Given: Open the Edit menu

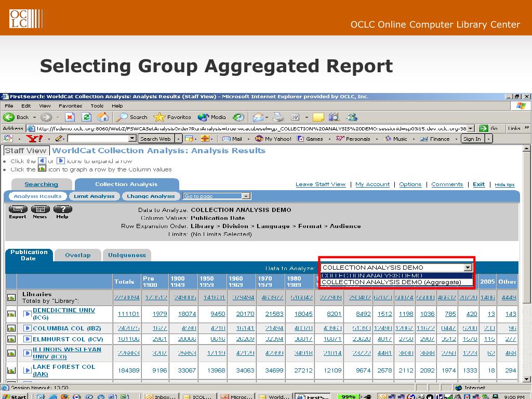Looking at the screenshot, I should click(26, 106).
